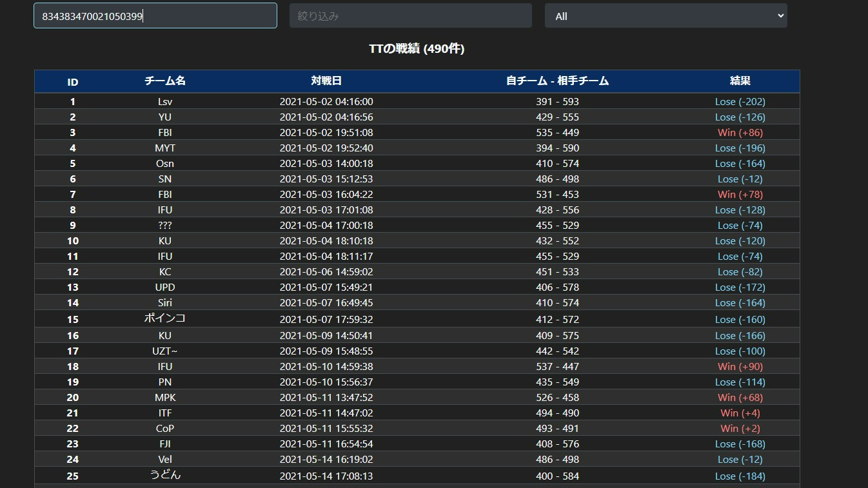This screenshot has width=868, height=488.
Task: Focus the 絞り込み filter field
Action: [x=411, y=15]
